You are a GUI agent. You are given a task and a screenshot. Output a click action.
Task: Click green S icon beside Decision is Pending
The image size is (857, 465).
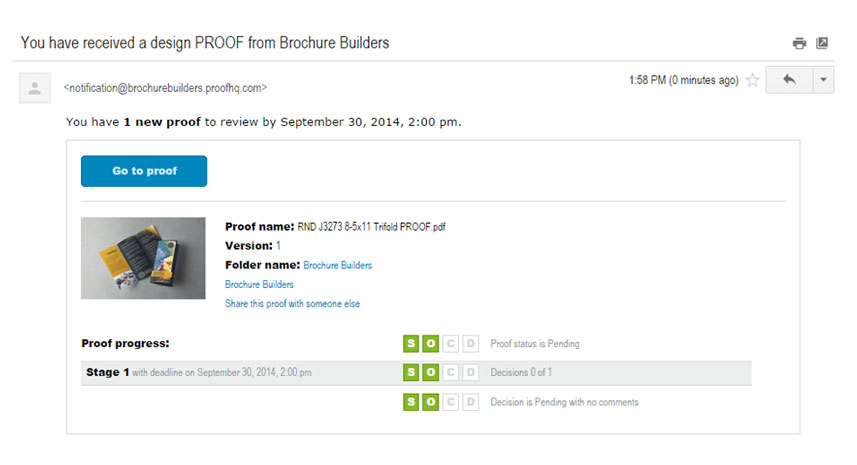click(411, 402)
